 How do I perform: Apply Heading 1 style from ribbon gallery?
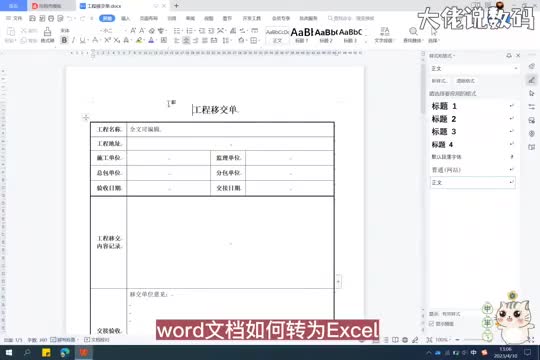tap(302, 35)
